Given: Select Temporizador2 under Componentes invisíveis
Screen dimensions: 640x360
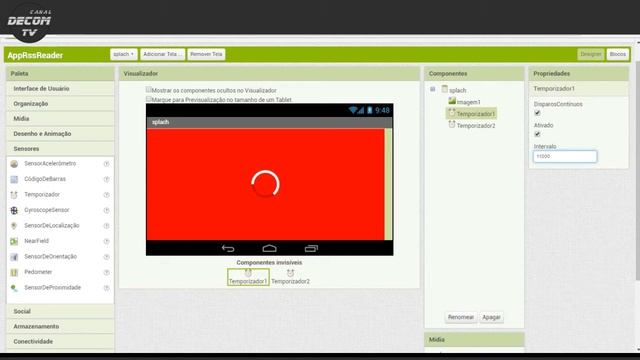Looking at the screenshot, I should tap(290, 277).
